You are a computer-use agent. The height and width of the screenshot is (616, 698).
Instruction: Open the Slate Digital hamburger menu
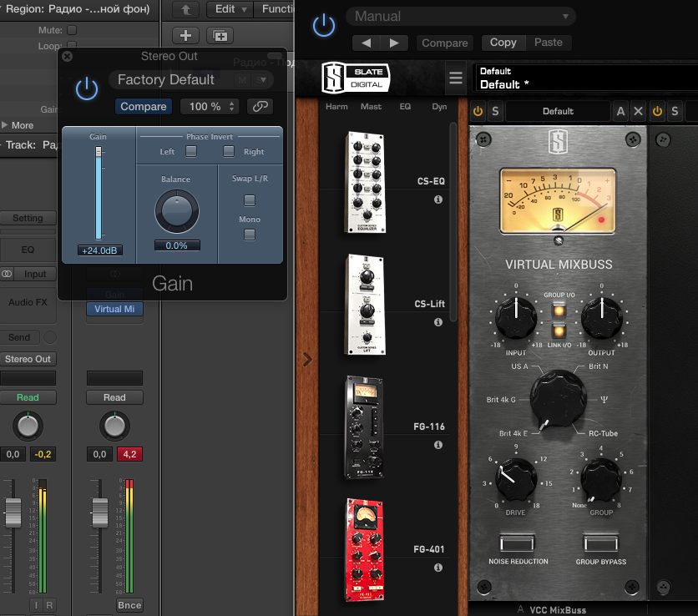pyautogui.click(x=455, y=78)
